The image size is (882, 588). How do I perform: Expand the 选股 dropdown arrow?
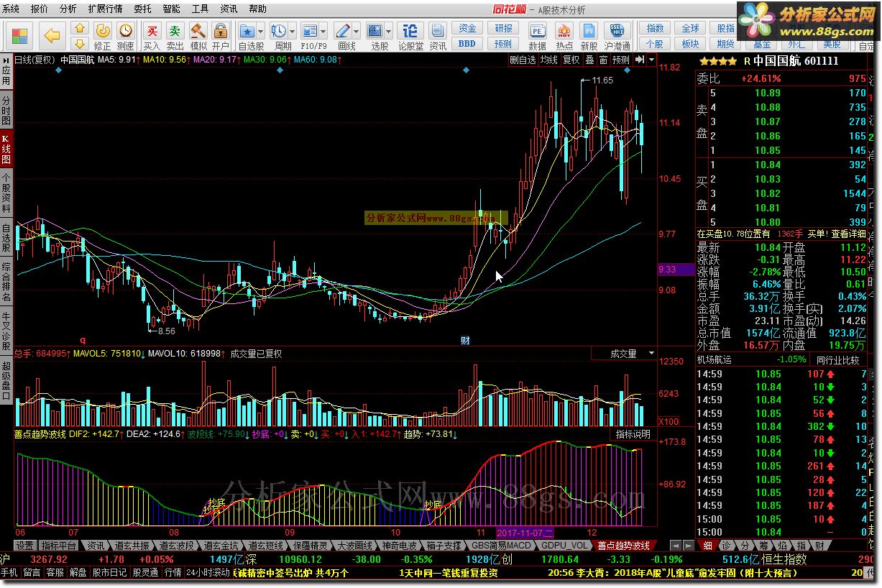click(x=388, y=31)
